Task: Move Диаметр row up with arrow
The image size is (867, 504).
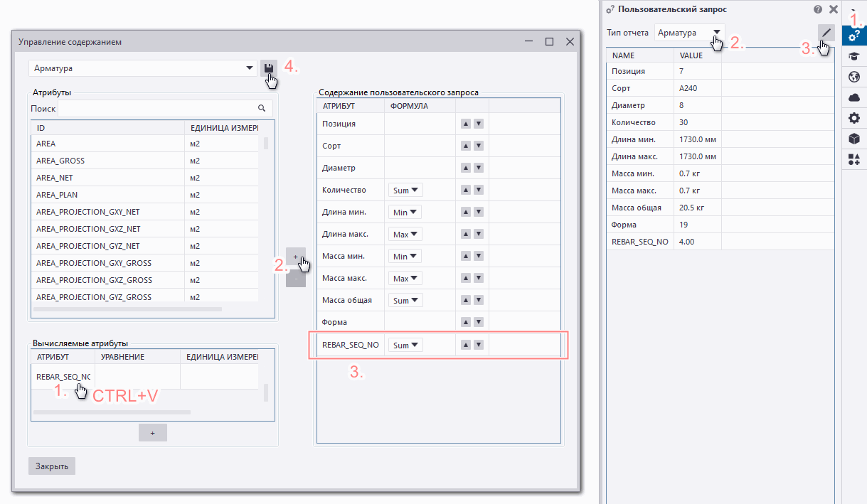Action: click(x=465, y=168)
